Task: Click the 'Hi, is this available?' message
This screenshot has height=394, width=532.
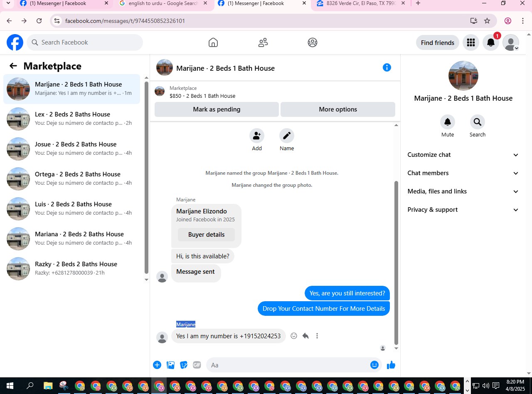Action: 203,256
